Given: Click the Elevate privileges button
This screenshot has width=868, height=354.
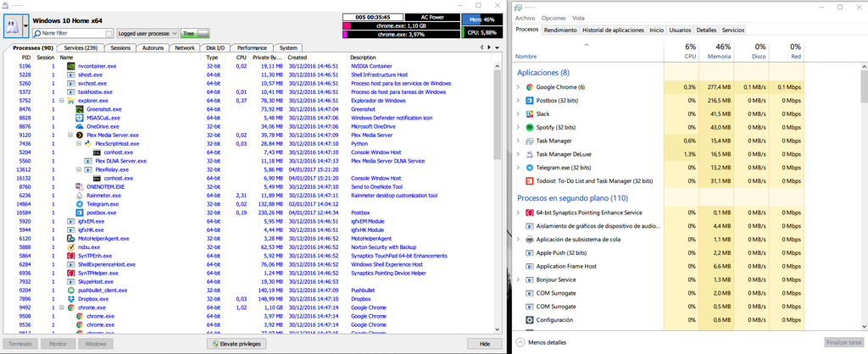Looking at the screenshot, I should coord(237,344).
